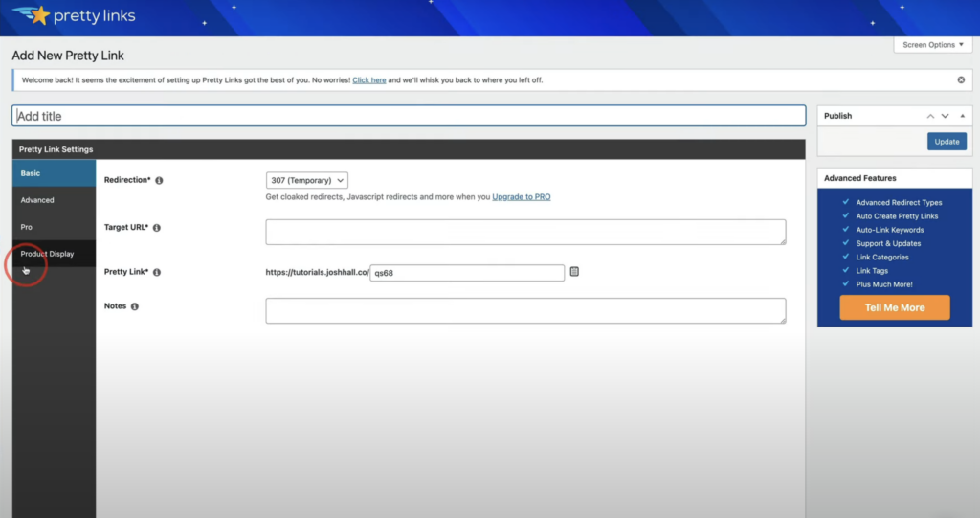Click the Support & Updates feature text
The height and width of the screenshot is (518, 980).
[x=888, y=244]
